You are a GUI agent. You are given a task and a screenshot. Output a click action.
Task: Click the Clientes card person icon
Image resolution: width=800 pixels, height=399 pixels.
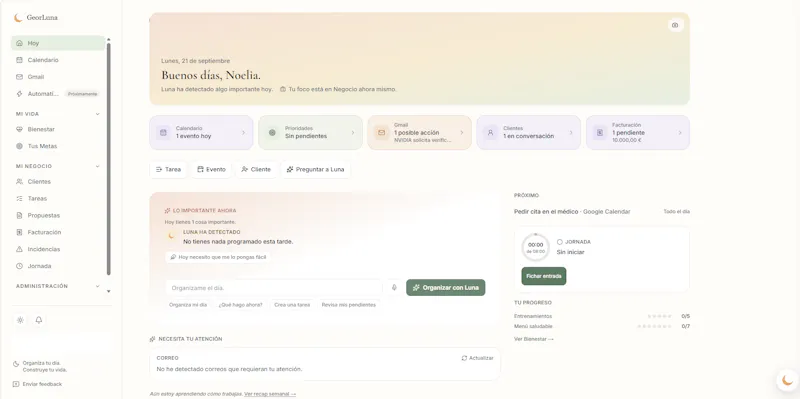[x=491, y=133]
